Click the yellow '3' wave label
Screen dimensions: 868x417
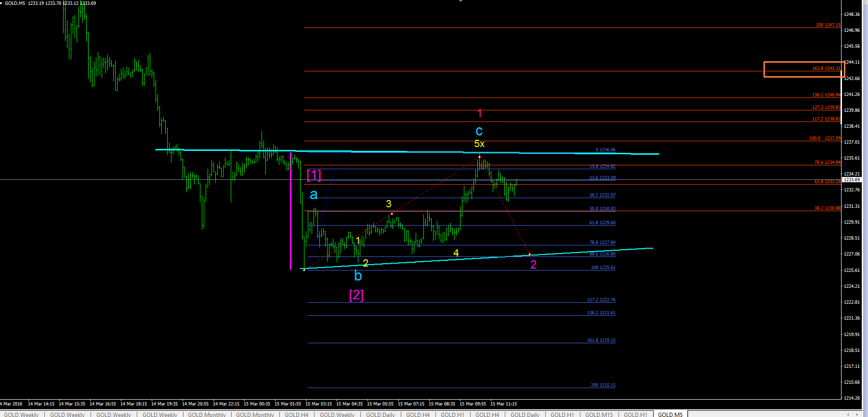point(389,204)
